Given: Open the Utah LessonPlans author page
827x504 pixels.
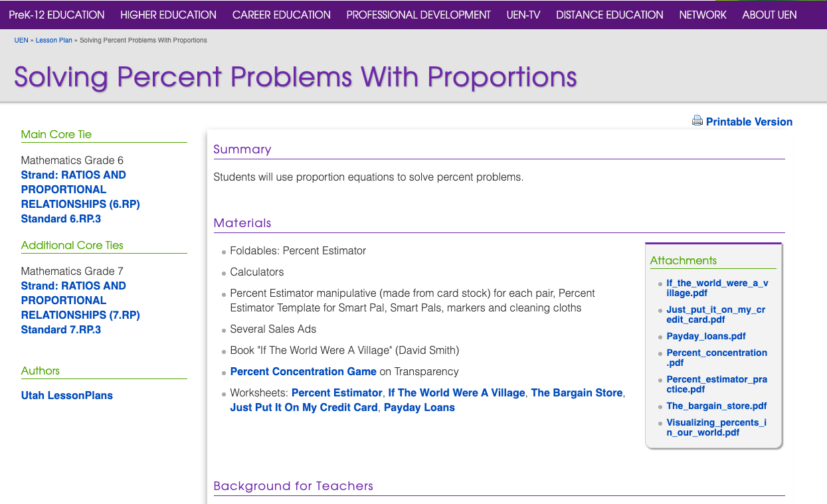Looking at the screenshot, I should [x=66, y=395].
